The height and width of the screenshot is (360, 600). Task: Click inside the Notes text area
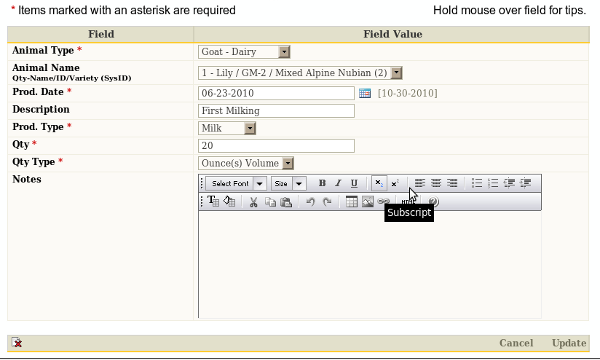pyautogui.click(x=370, y=264)
